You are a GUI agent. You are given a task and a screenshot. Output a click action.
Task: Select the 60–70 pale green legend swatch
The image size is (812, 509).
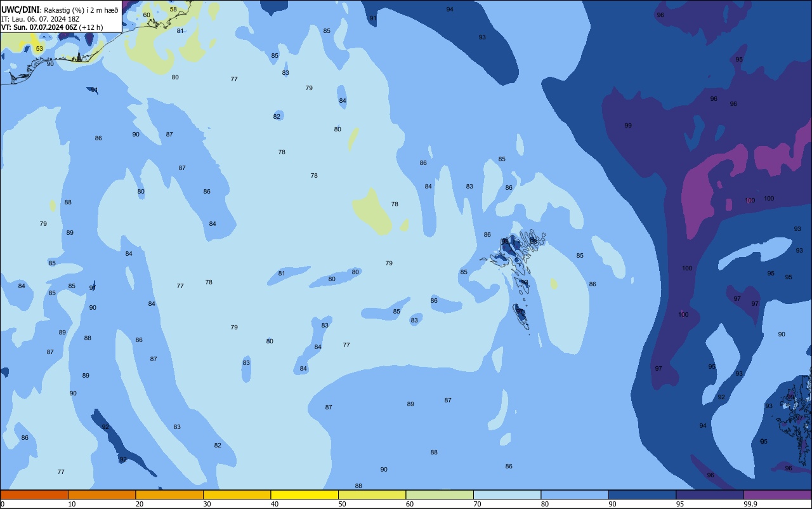click(440, 494)
